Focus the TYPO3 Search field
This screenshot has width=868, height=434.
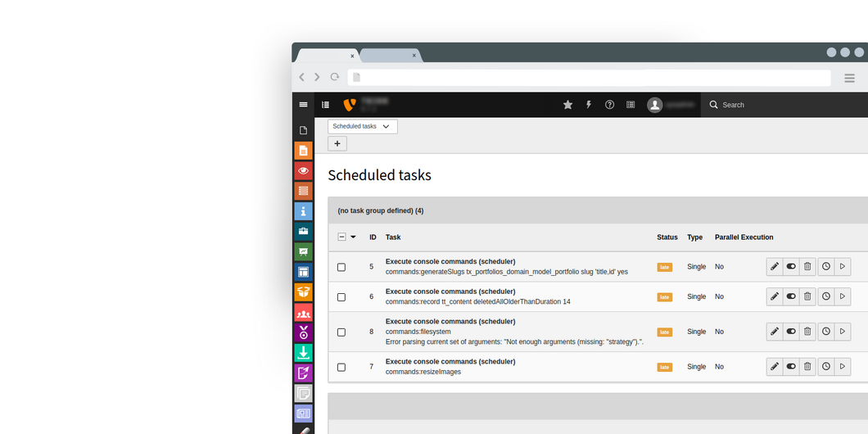point(784,105)
